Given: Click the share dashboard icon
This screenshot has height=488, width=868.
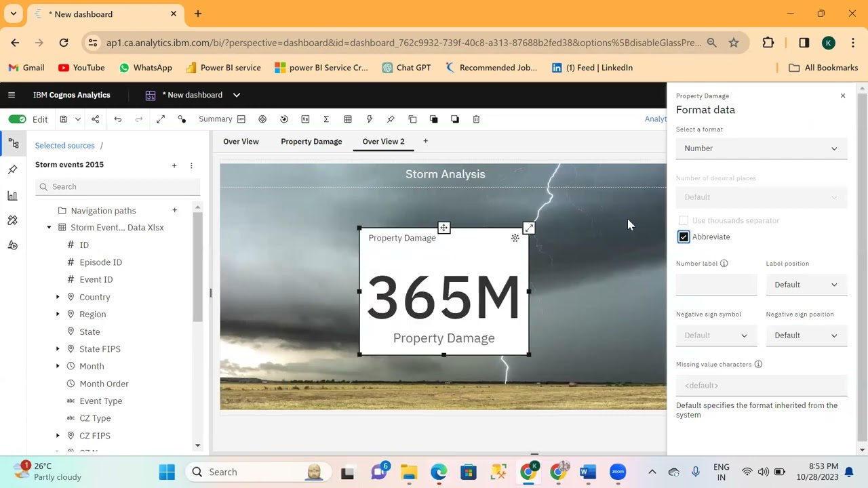Looking at the screenshot, I should (96, 119).
